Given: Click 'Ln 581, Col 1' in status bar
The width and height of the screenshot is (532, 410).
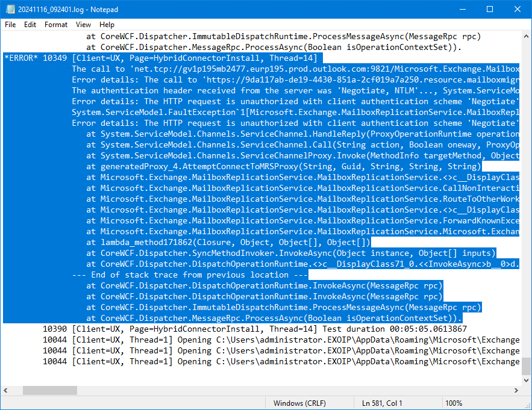Looking at the screenshot, I should 382,403.
